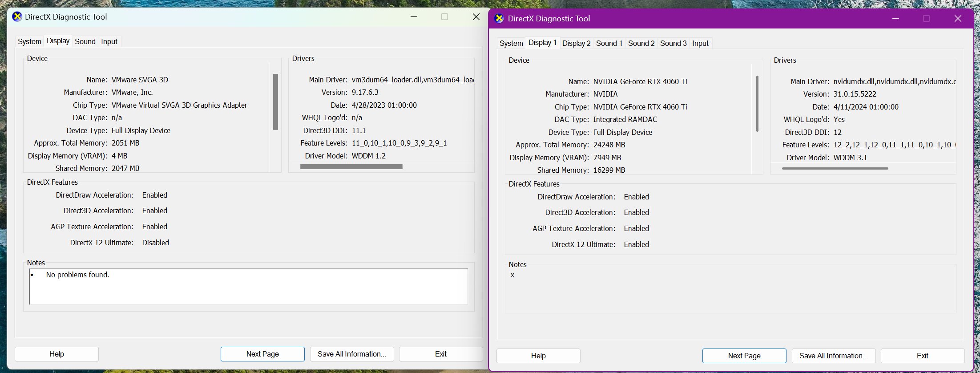The width and height of the screenshot is (980, 373).
Task: Click Exit button in the left window
Action: (440, 354)
